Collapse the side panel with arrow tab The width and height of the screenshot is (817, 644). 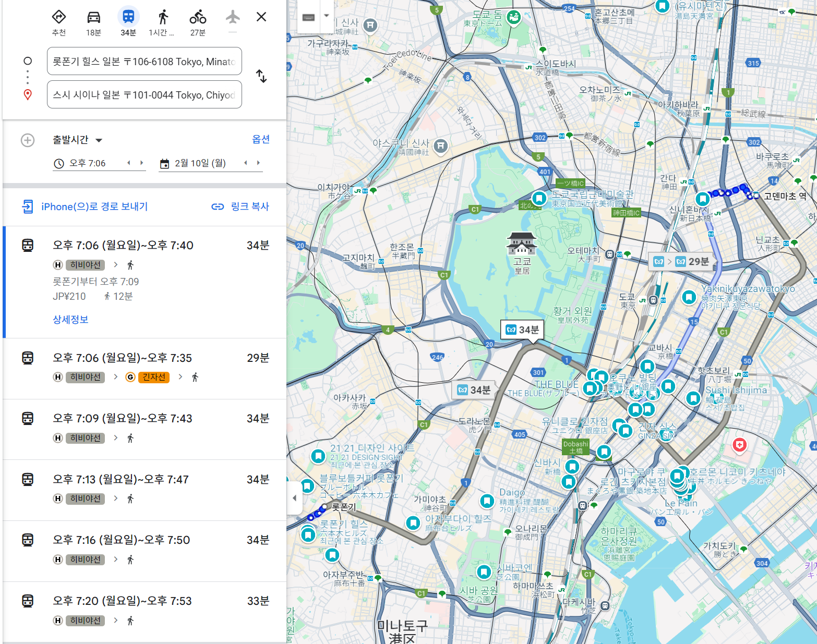(294, 498)
